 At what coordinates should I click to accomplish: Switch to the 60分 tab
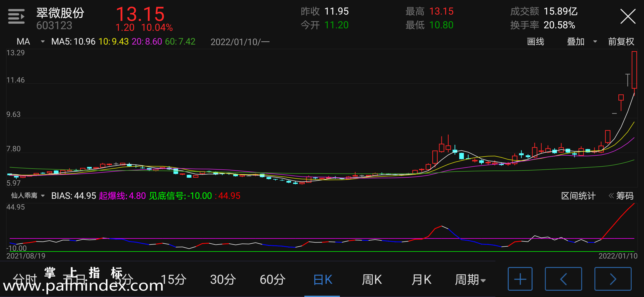pyautogui.click(x=272, y=280)
